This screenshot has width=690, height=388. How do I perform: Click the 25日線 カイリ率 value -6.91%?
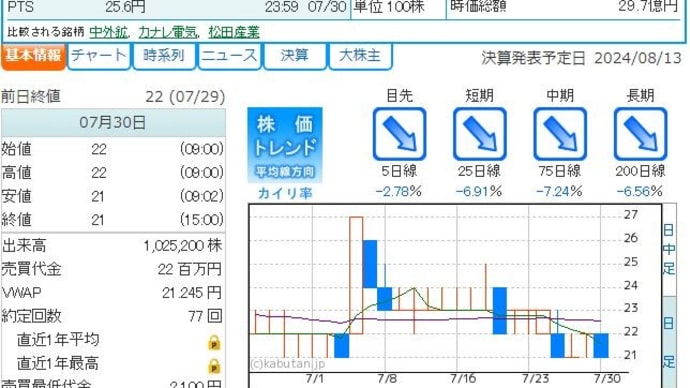pos(479,191)
